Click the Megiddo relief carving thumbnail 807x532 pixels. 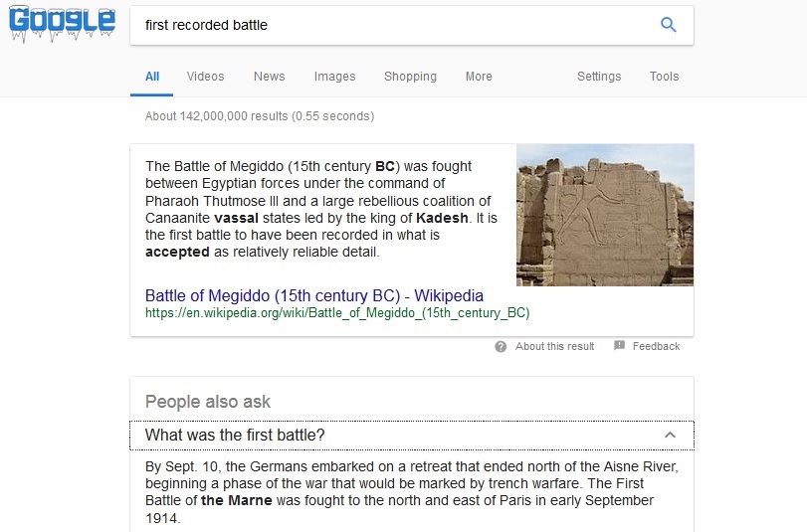pos(604,215)
